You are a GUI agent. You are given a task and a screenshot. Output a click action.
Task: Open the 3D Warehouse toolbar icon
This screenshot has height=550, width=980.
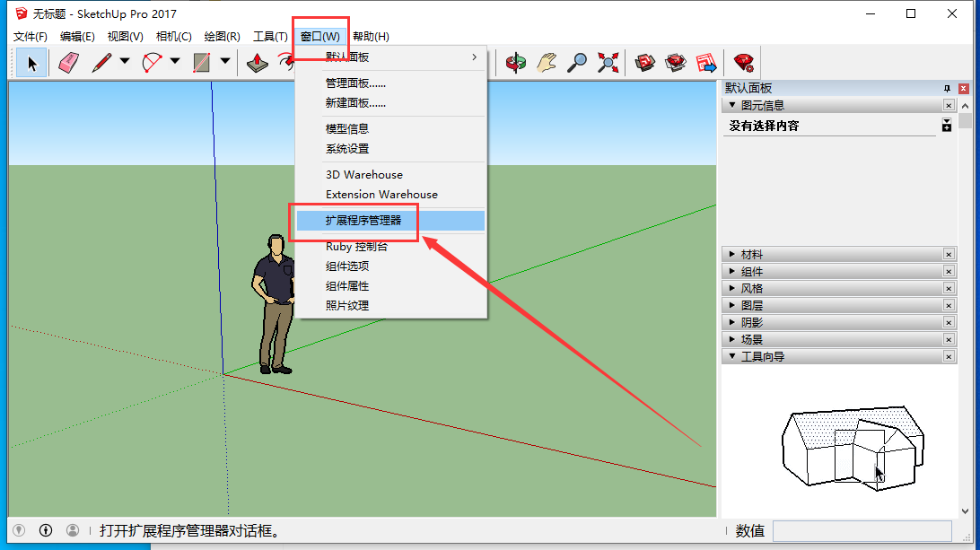point(644,63)
